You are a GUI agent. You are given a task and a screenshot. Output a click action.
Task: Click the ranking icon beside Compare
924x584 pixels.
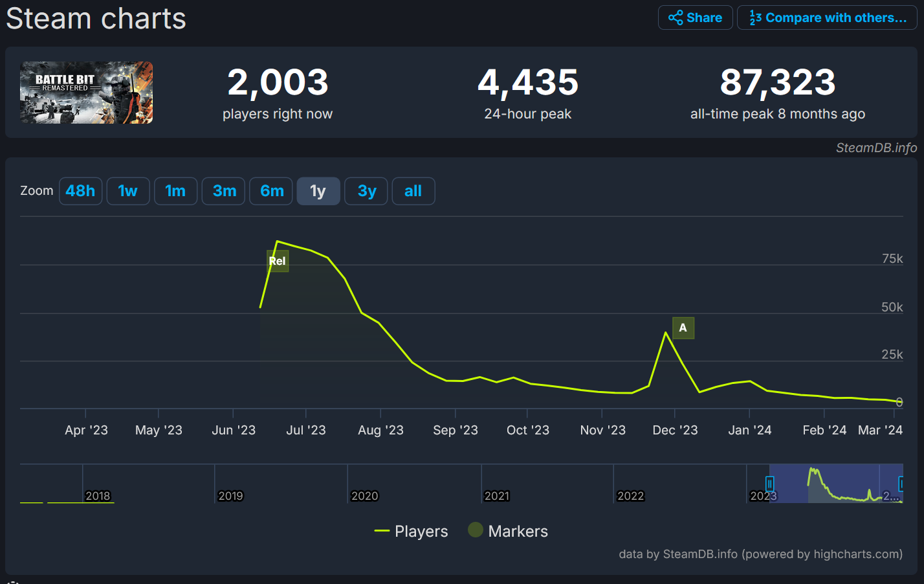(x=755, y=17)
